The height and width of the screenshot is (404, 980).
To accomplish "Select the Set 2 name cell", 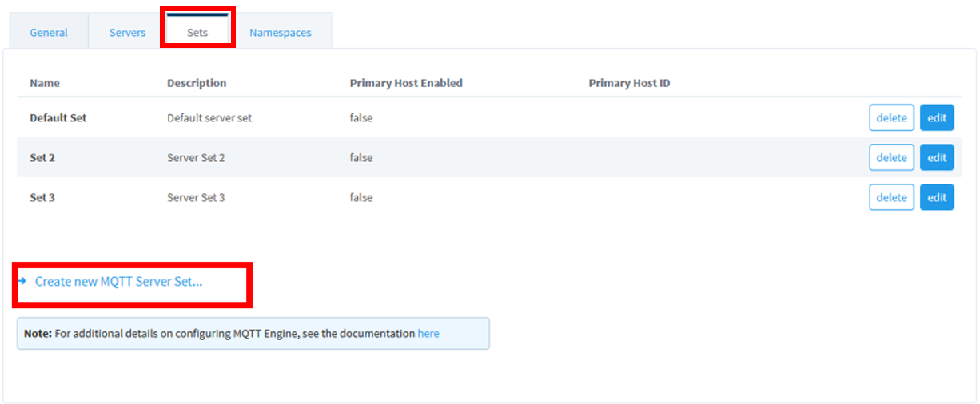I will [x=42, y=157].
